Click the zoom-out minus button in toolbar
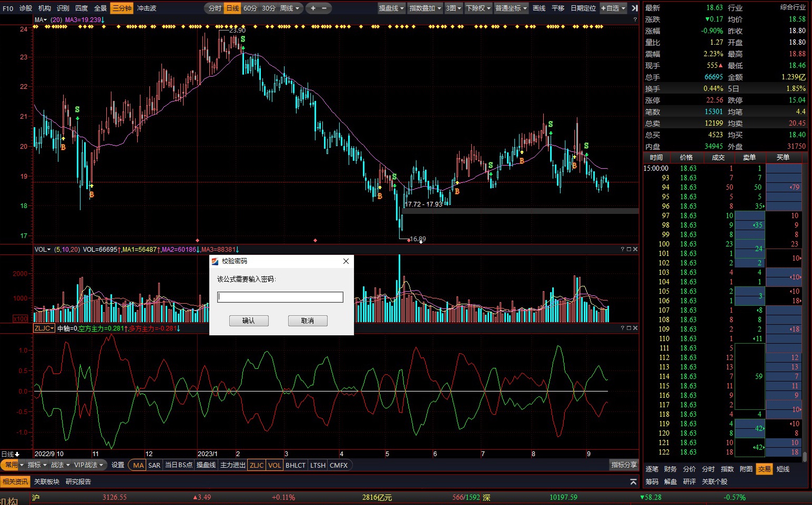This screenshot has height=505, width=812. [x=324, y=8]
